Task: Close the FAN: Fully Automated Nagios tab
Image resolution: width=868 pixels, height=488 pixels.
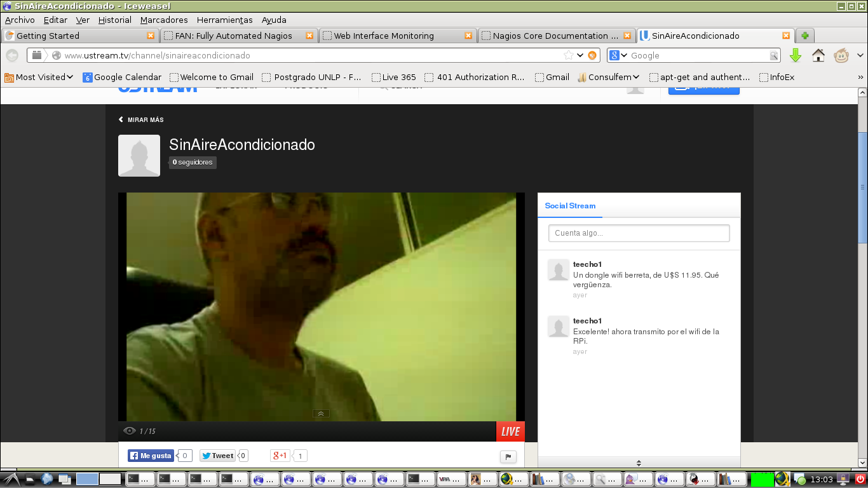Action: point(309,36)
